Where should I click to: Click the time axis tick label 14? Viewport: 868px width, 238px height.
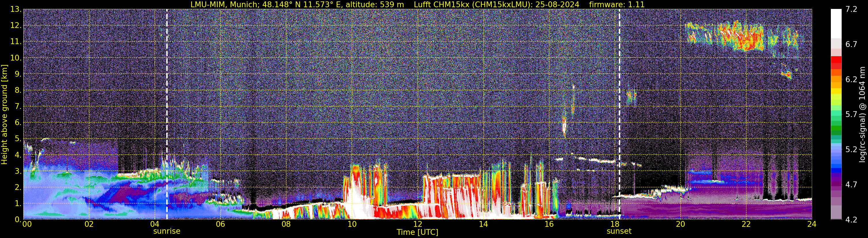click(x=483, y=224)
